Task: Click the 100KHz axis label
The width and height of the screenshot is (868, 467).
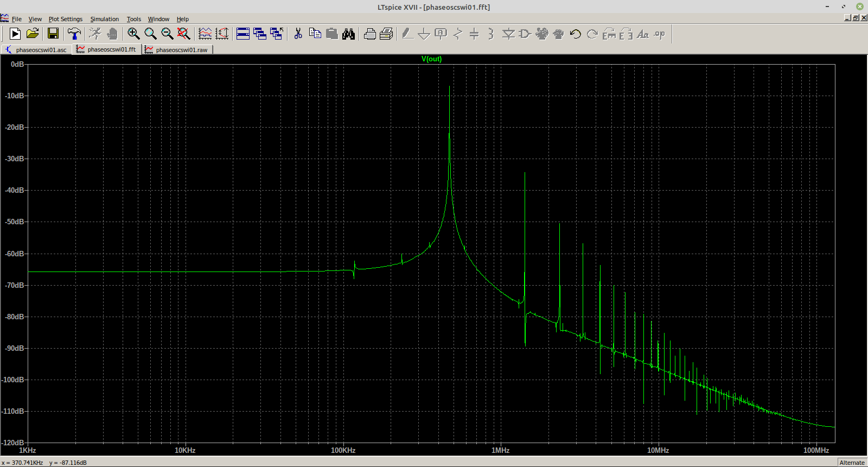Action: pos(343,450)
